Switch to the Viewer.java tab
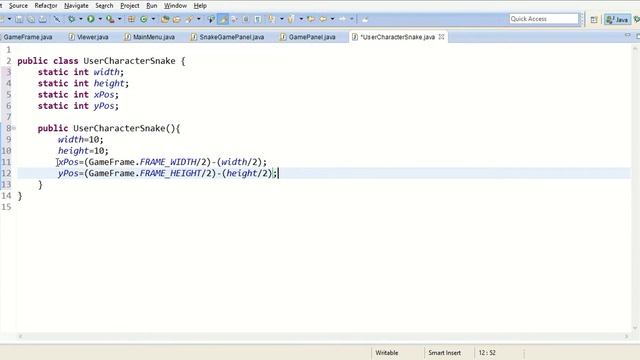 89,37
